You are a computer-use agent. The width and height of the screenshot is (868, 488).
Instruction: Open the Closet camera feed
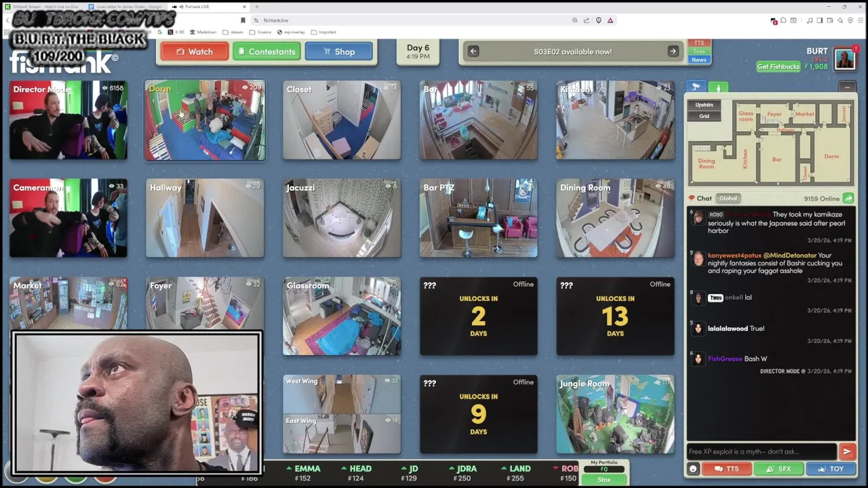click(342, 121)
